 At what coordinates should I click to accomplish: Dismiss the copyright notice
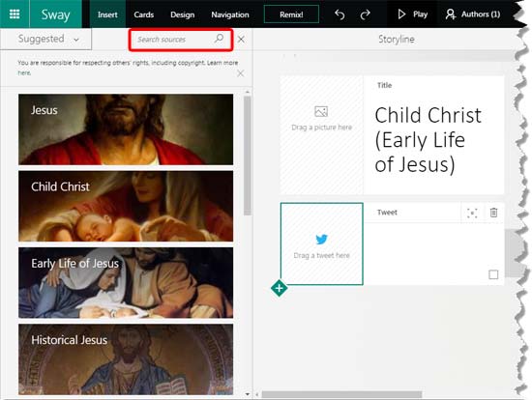[240, 73]
